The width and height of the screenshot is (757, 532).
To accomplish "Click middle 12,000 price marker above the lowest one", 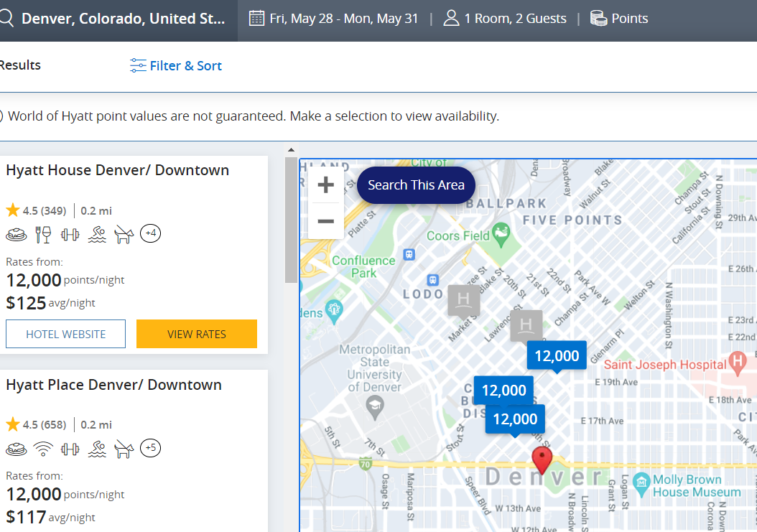I will (503, 390).
